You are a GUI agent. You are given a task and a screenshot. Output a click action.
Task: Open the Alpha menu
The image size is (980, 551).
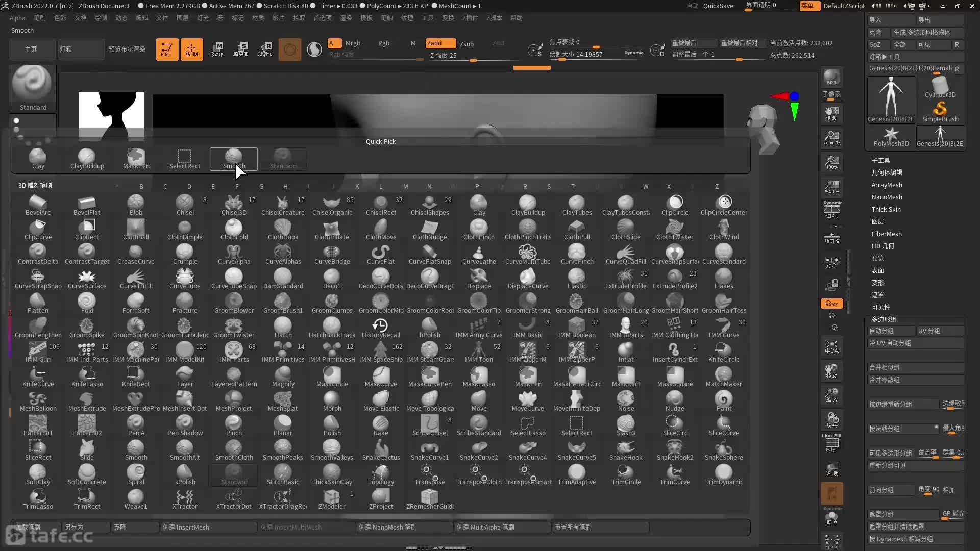pyautogui.click(x=17, y=18)
